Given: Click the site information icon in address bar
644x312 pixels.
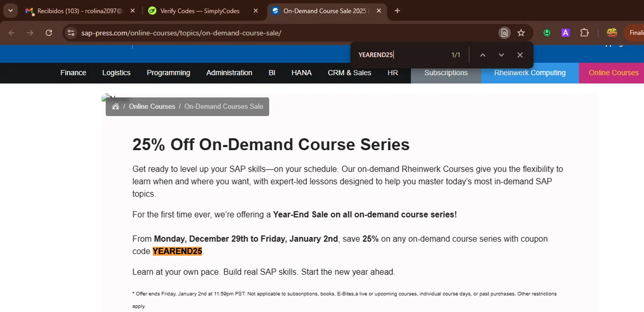Looking at the screenshot, I should coord(71,33).
